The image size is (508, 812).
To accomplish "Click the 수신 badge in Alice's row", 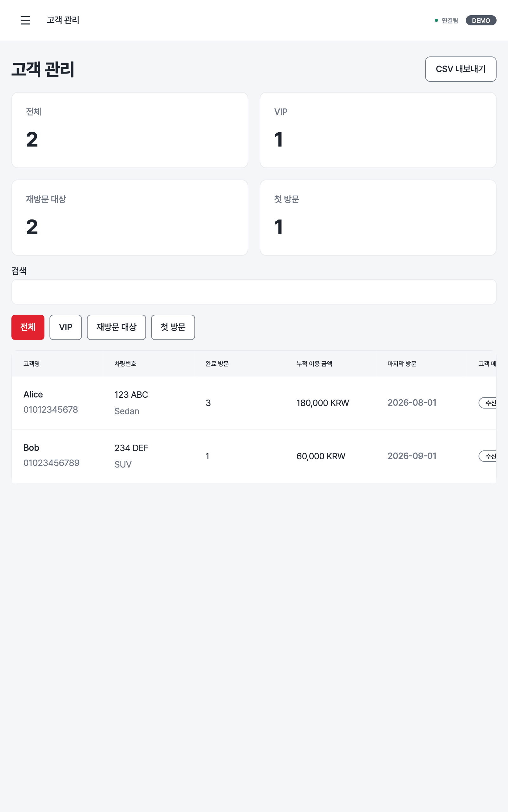I will click(x=488, y=403).
